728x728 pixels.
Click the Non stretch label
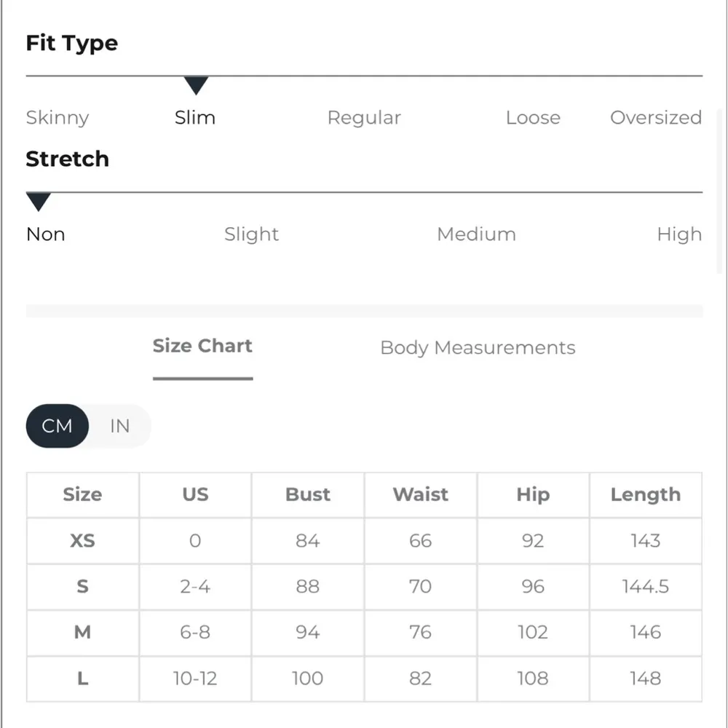coord(45,234)
